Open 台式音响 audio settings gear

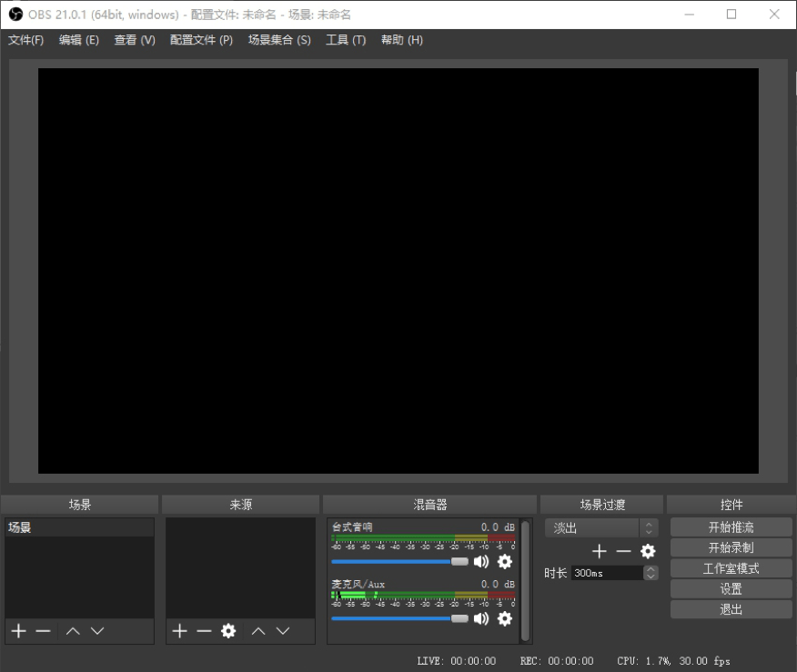(505, 561)
